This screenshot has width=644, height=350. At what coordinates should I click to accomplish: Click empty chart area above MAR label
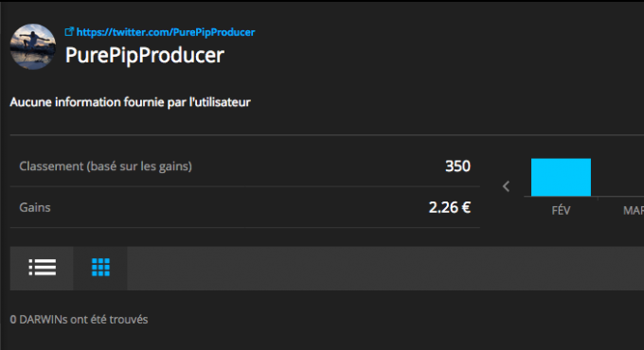[620, 177]
